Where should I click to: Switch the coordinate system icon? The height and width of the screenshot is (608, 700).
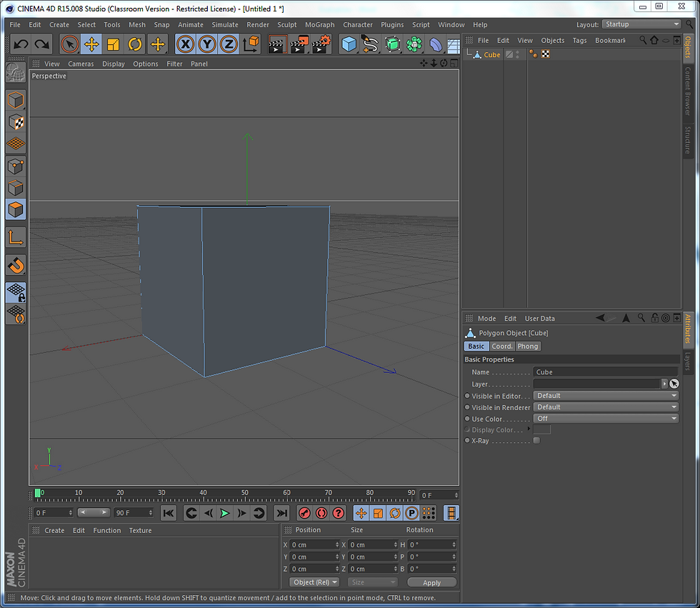click(x=251, y=44)
